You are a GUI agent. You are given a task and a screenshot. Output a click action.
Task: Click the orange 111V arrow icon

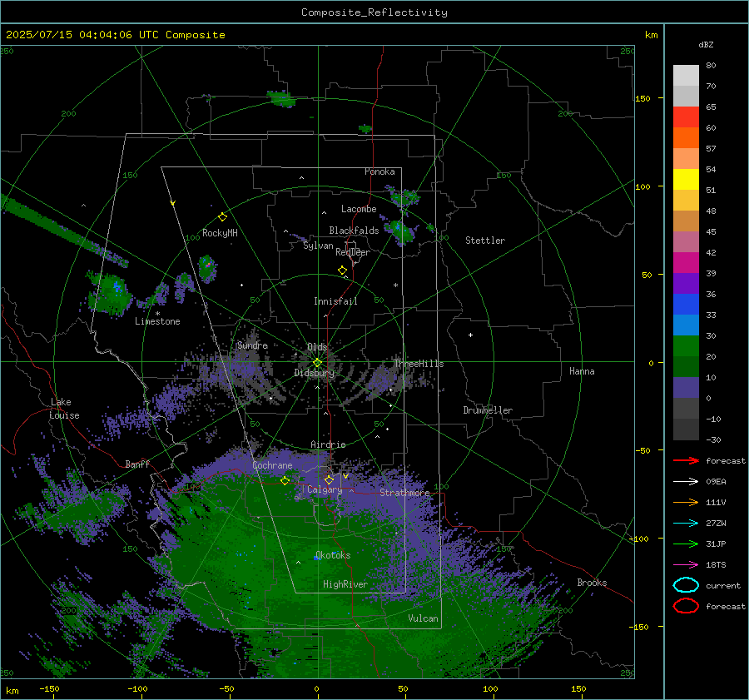pos(686,502)
